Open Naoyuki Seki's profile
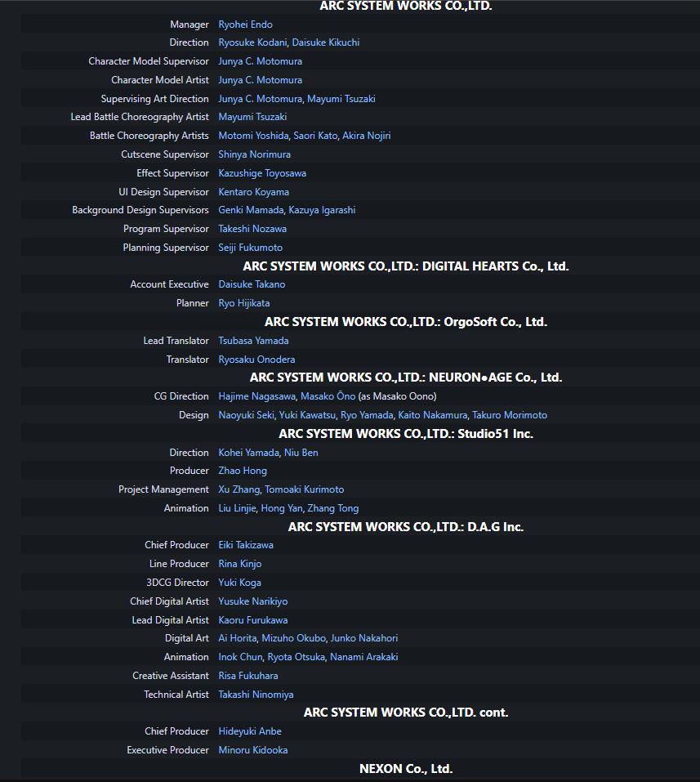This screenshot has width=700, height=782. 247,415
